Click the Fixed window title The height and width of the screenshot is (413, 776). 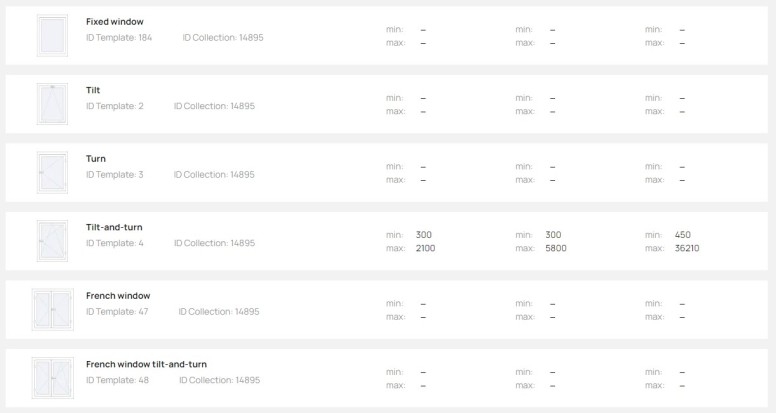click(x=115, y=22)
